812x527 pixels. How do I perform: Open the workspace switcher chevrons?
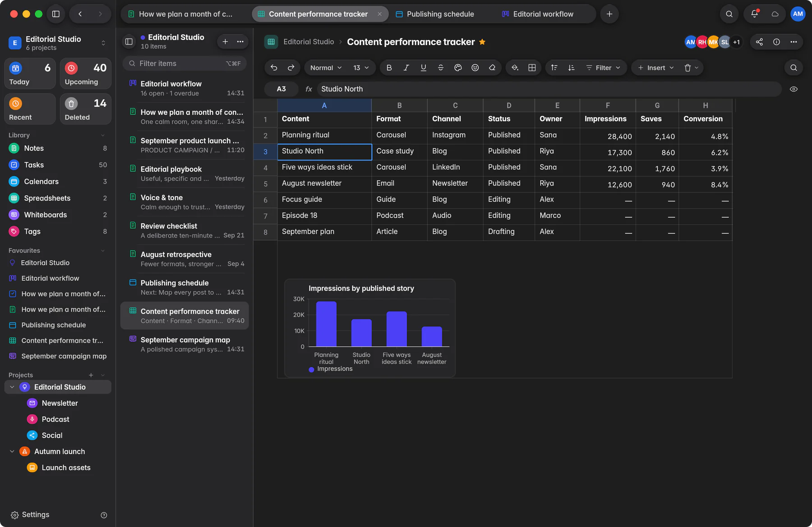coord(103,43)
